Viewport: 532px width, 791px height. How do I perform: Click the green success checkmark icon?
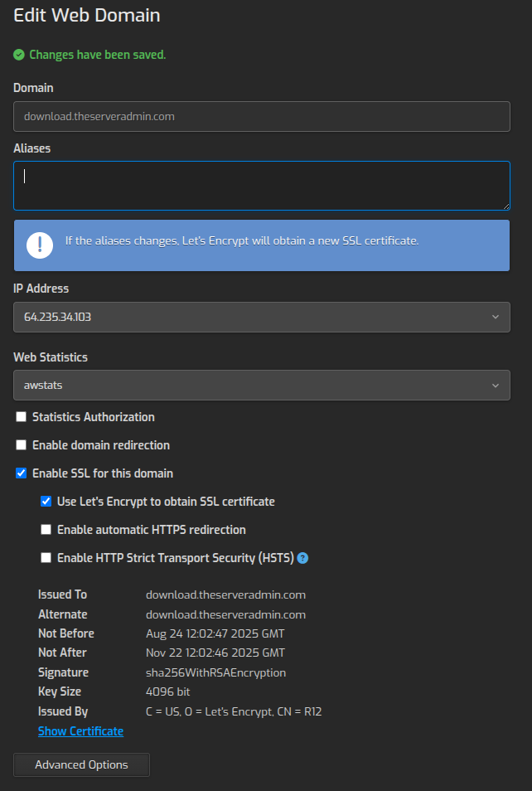click(19, 55)
